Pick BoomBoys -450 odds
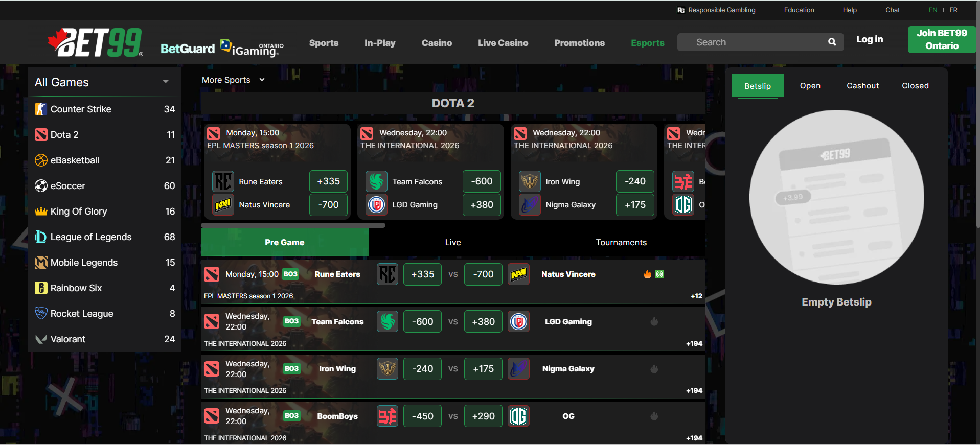The height and width of the screenshot is (445, 980). click(422, 416)
